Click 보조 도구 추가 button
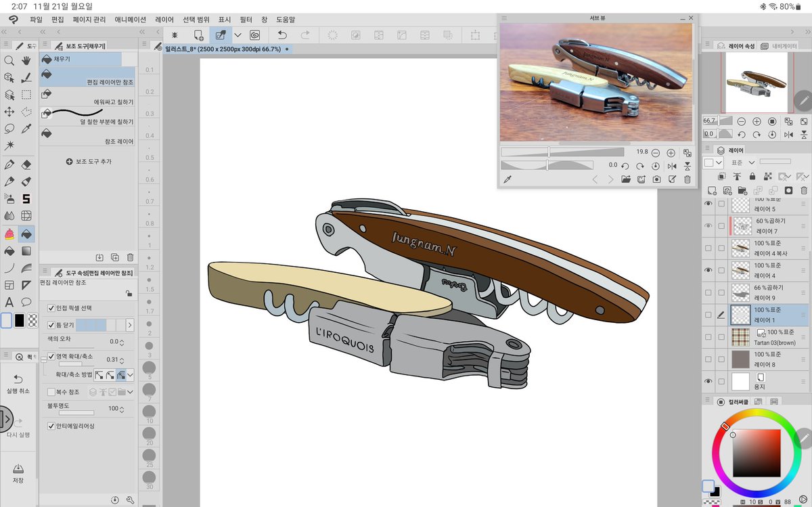The width and height of the screenshot is (812, 507). pyautogui.click(x=89, y=162)
